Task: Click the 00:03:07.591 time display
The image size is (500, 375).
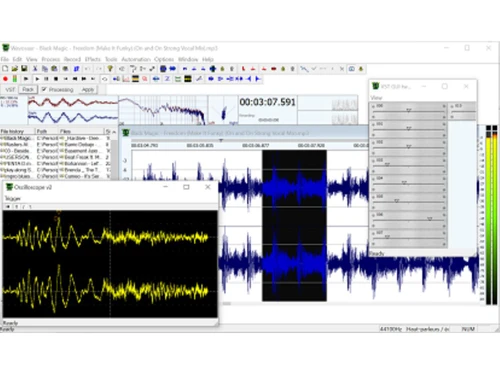Action: 267,102
